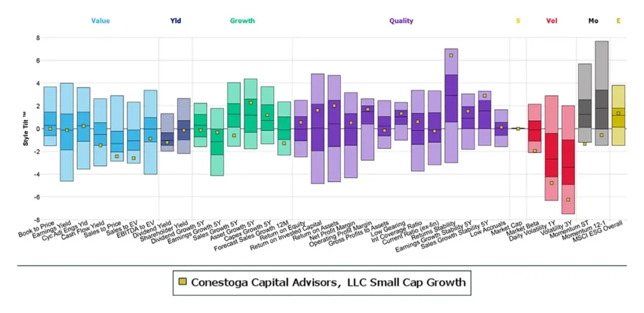Viewport: 644px width, 313px height.
Task: Click the Momentum 12-1 yellow marker
Action: point(601,135)
